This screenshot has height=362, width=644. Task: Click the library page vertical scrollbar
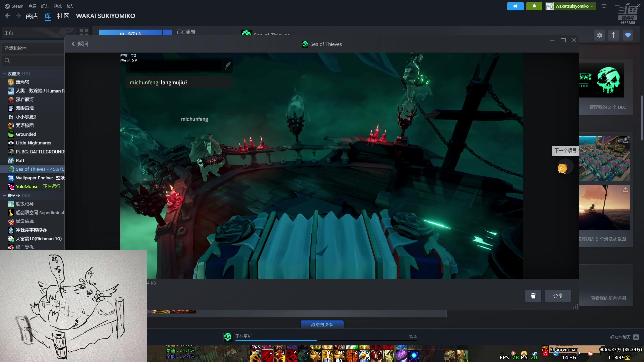[x=642, y=117]
